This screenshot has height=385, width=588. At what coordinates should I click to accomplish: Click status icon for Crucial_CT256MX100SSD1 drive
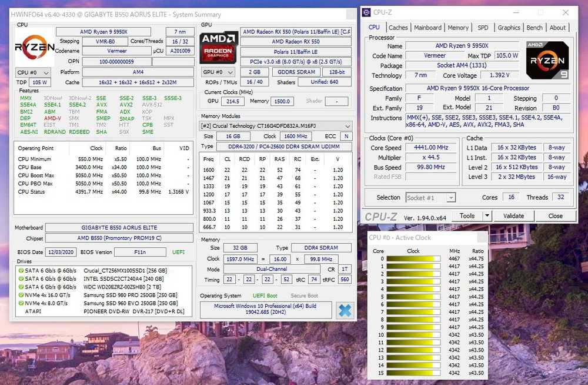tap(21, 270)
